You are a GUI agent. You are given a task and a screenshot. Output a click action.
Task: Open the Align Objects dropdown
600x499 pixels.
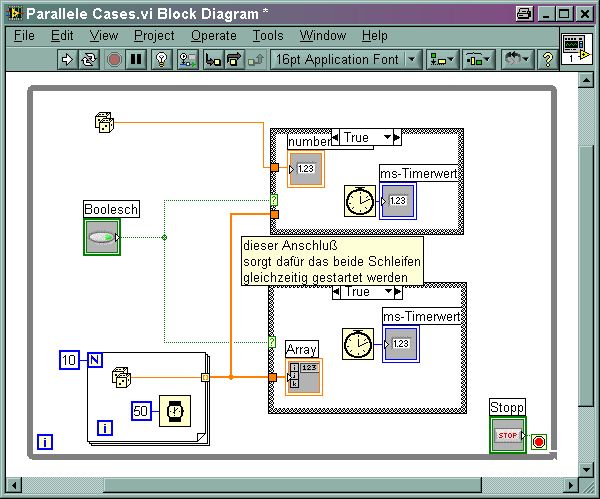click(x=442, y=60)
